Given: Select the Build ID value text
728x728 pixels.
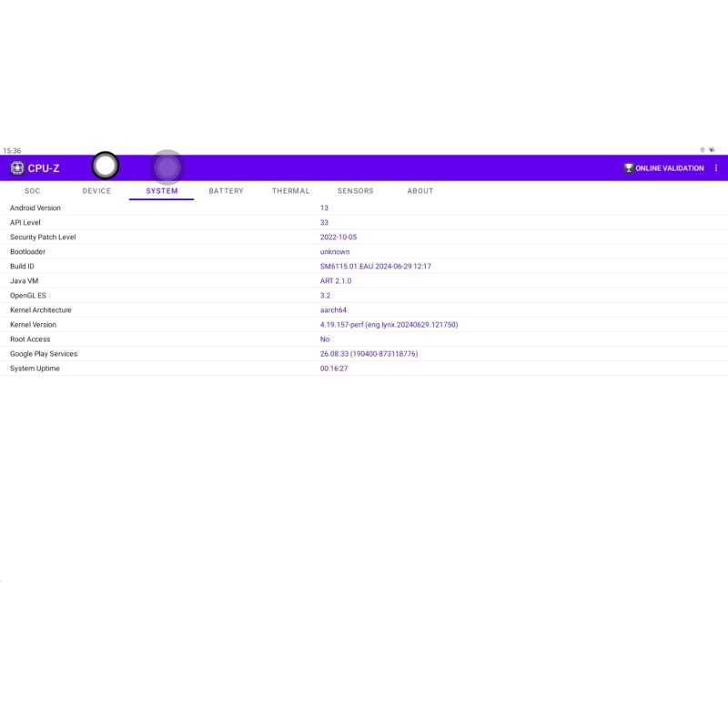Looking at the screenshot, I should click(x=375, y=267).
